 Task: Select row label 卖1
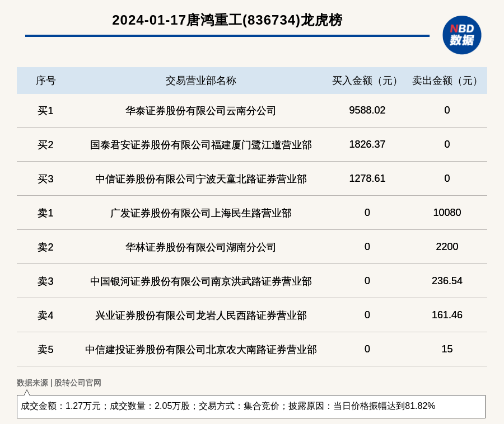tap(45, 213)
